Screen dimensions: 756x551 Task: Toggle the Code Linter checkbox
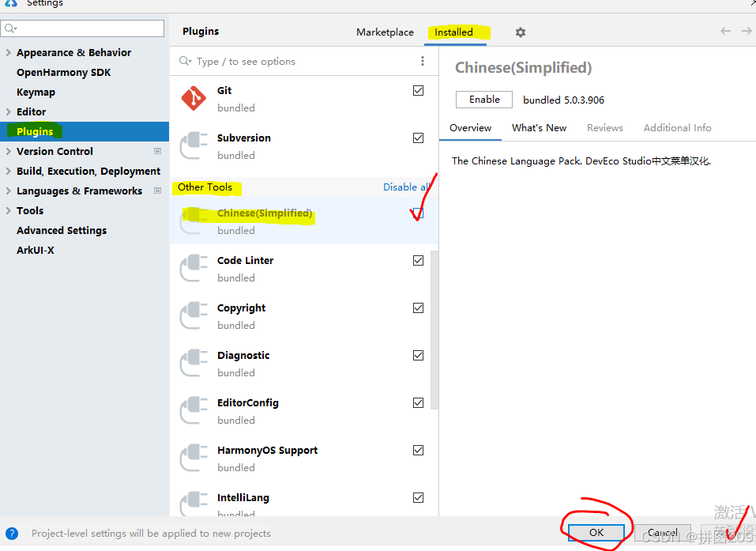418,261
